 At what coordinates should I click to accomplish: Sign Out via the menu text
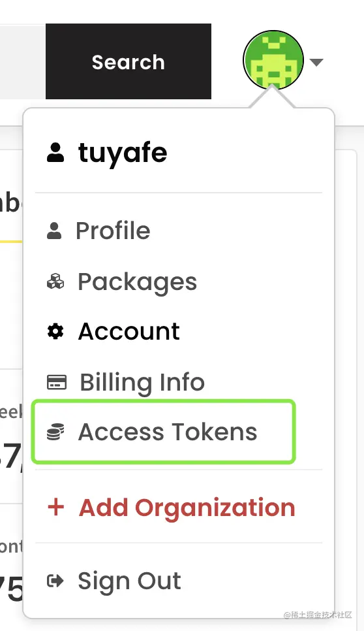[129, 582]
